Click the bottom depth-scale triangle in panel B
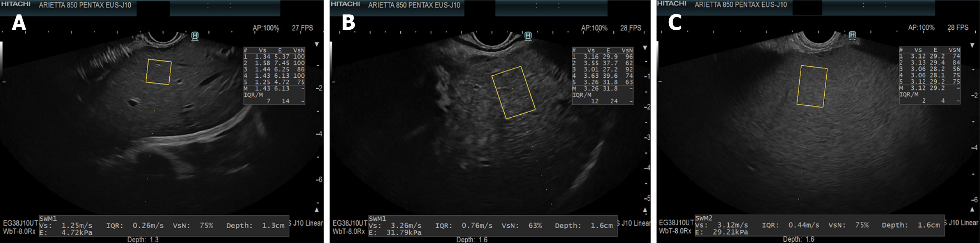The height and width of the screenshot is (243, 980). [645, 210]
